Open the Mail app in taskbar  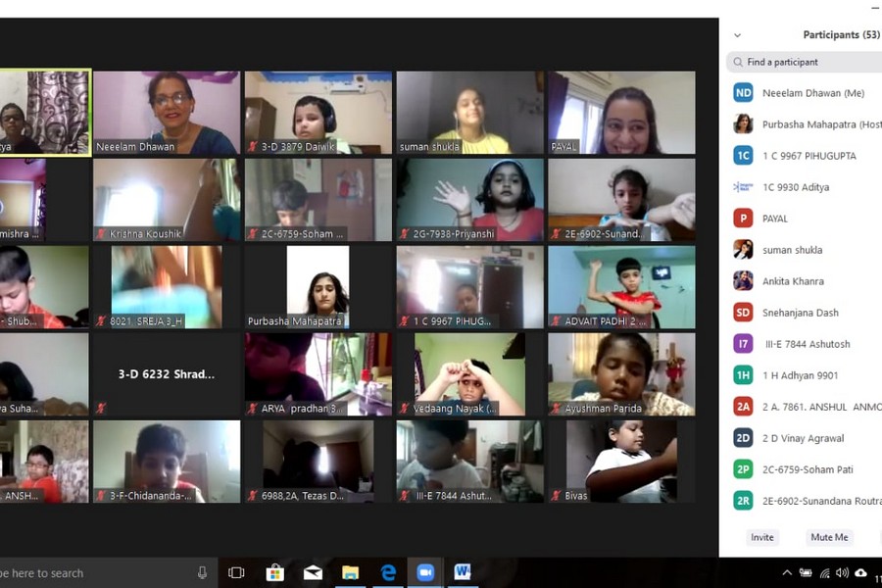[313, 572]
